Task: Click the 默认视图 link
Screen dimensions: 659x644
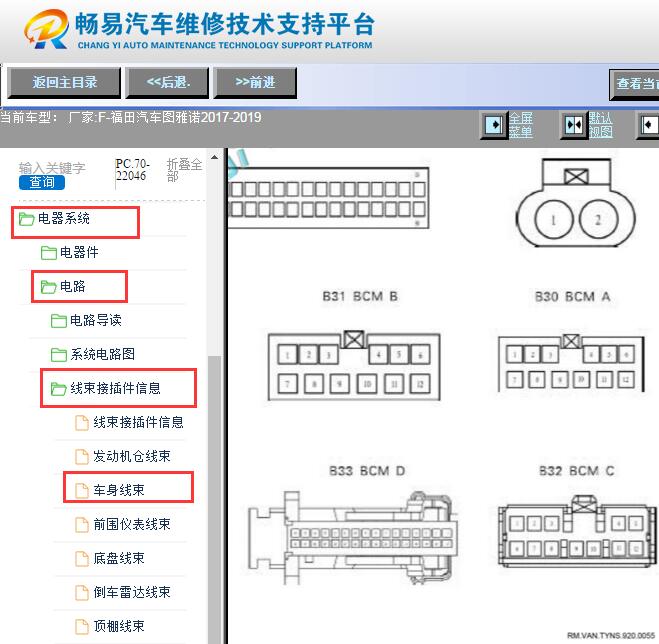Action: pyautogui.click(x=600, y=125)
